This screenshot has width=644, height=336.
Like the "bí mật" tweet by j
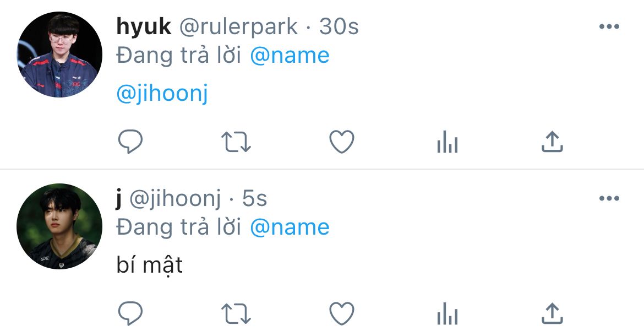click(x=342, y=313)
